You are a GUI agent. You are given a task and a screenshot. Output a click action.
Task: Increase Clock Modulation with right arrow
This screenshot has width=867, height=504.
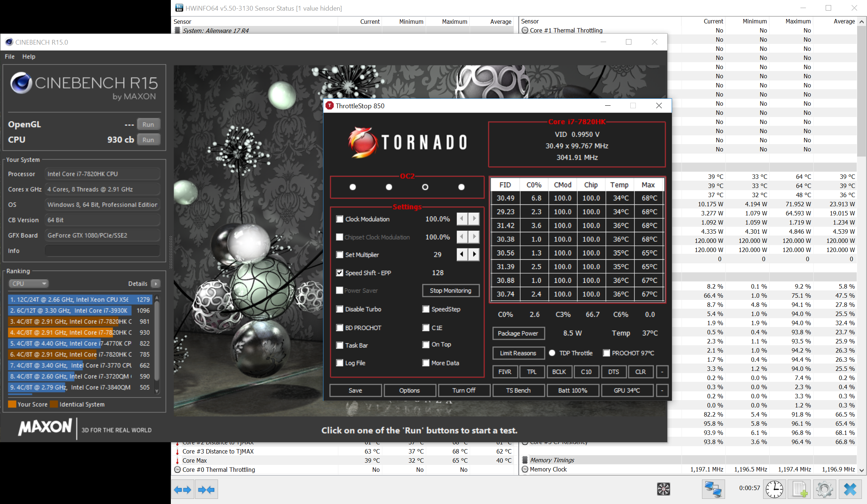click(x=474, y=219)
